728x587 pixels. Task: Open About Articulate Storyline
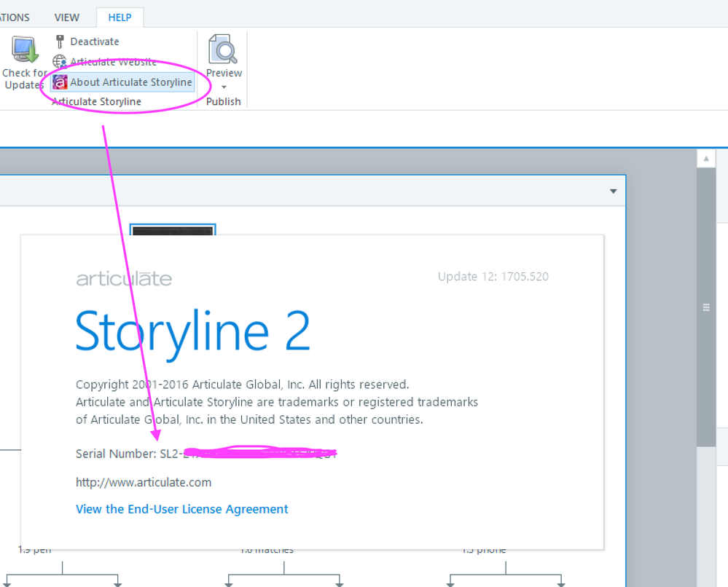point(123,82)
